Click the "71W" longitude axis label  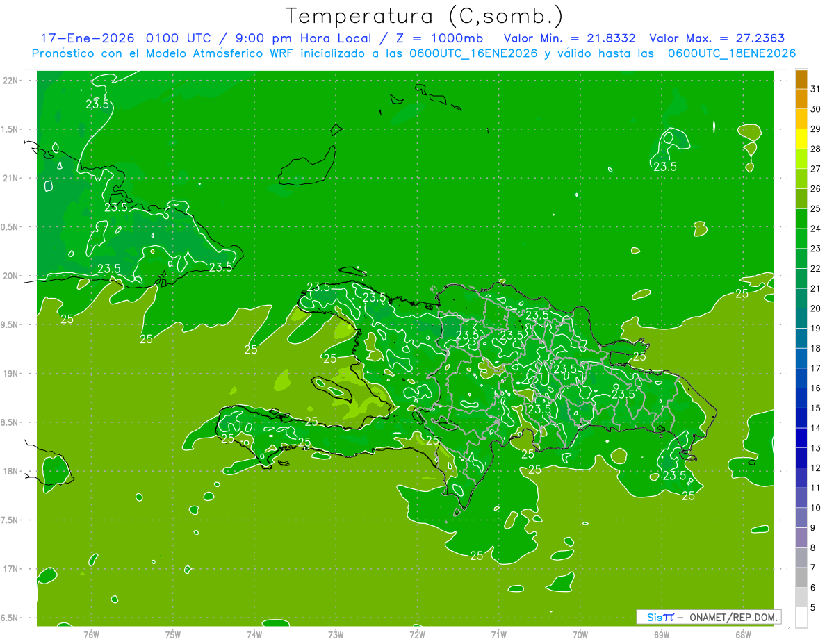coord(498,634)
